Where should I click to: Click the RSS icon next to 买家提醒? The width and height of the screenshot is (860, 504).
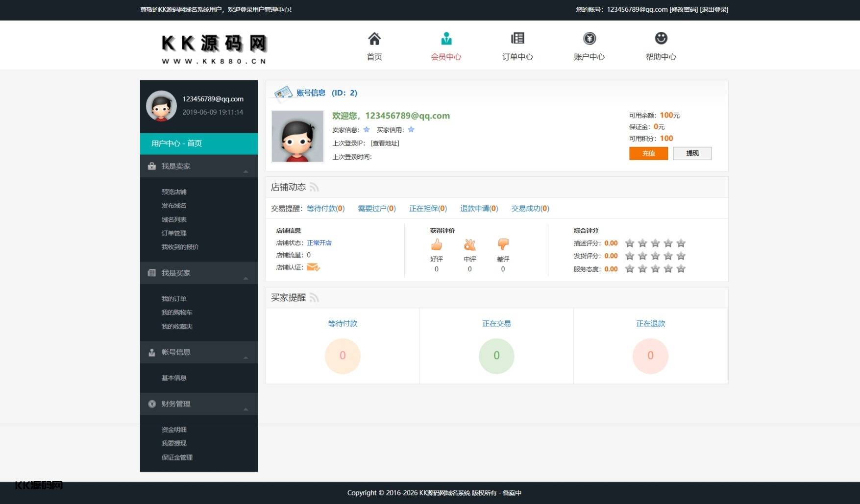pyautogui.click(x=314, y=298)
